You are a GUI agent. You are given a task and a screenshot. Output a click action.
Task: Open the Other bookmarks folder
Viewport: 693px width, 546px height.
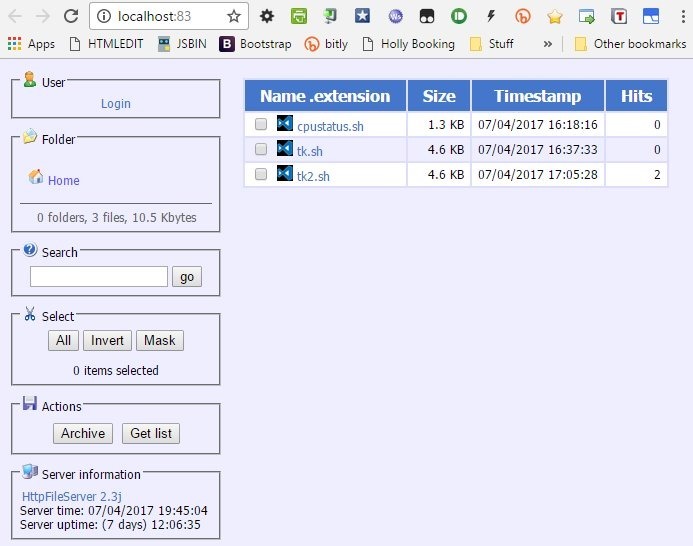pos(629,44)
